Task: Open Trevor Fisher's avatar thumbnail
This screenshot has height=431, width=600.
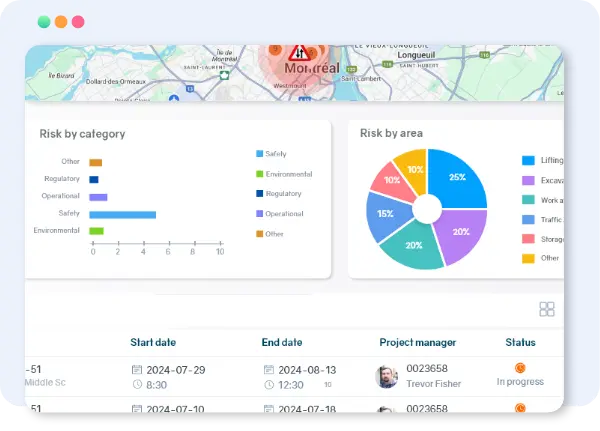Action: pyautogui.click(x=386, y=377)
